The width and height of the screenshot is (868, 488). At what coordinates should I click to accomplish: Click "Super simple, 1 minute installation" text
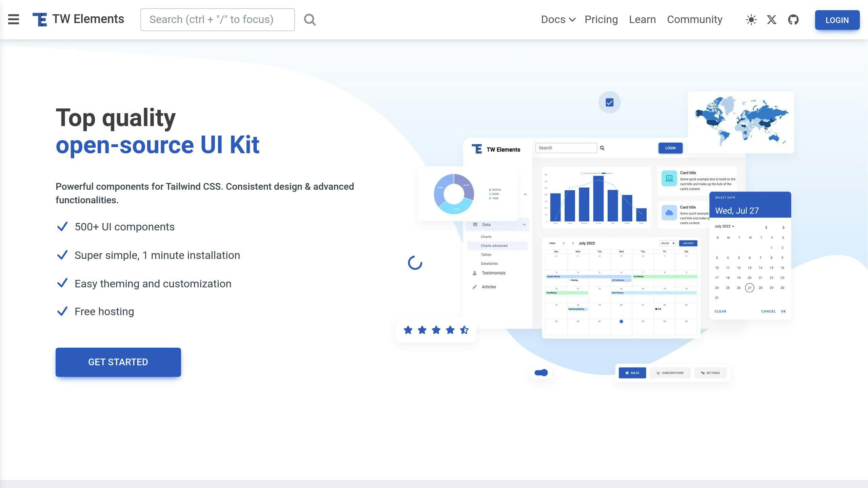(x=157, y=255)
